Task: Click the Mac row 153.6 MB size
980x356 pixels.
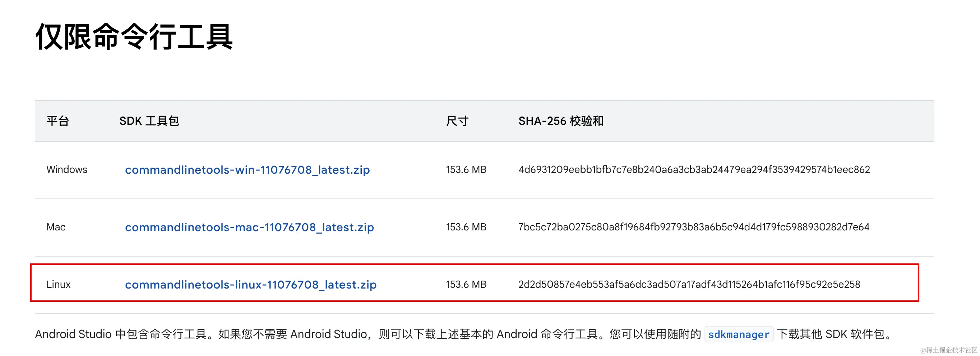Action: coord(466,227)
